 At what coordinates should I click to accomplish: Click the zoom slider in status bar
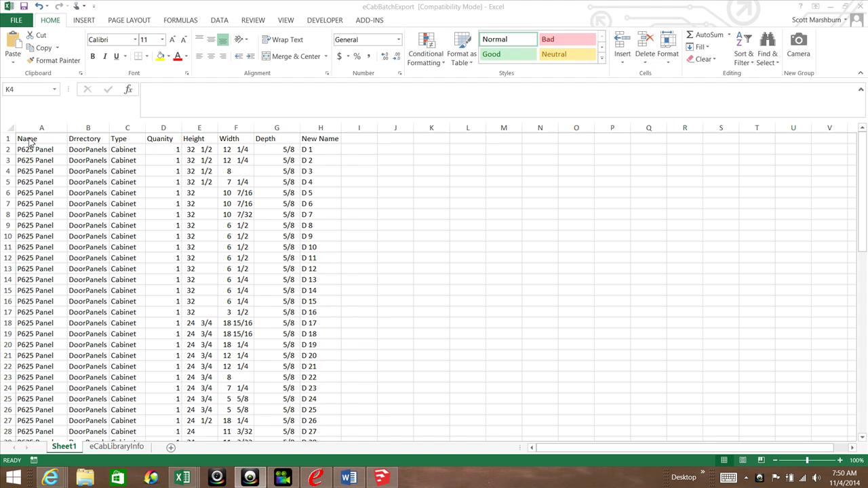[807, 460]
